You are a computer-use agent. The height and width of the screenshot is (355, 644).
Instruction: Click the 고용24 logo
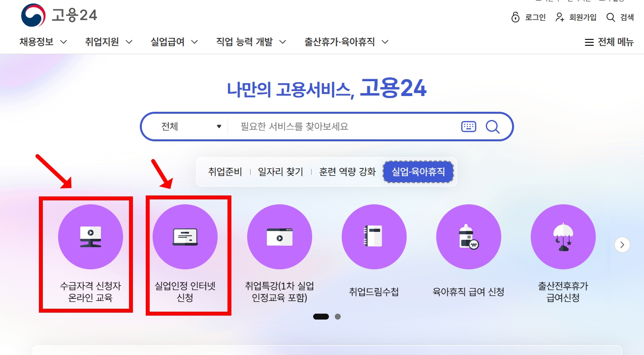click(x=59, y=15)
